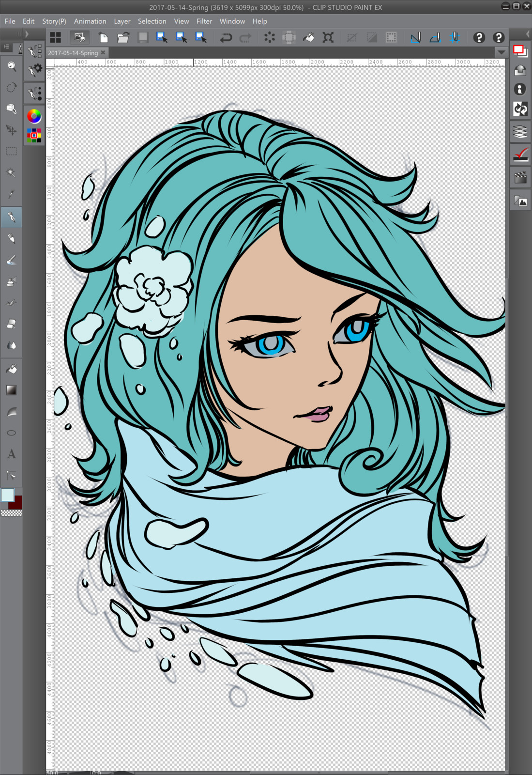Select the Rotate view tool
532x775 pixels.
pyautogui.click(x=11, y=87)
